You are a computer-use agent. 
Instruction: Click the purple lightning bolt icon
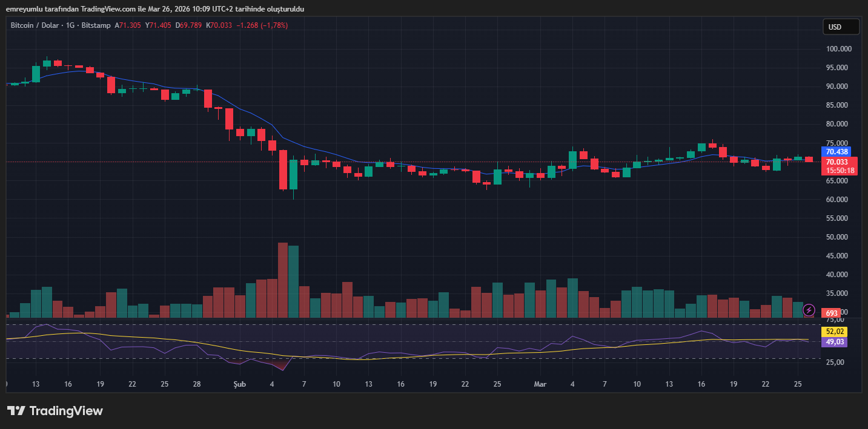pos(809,310)
